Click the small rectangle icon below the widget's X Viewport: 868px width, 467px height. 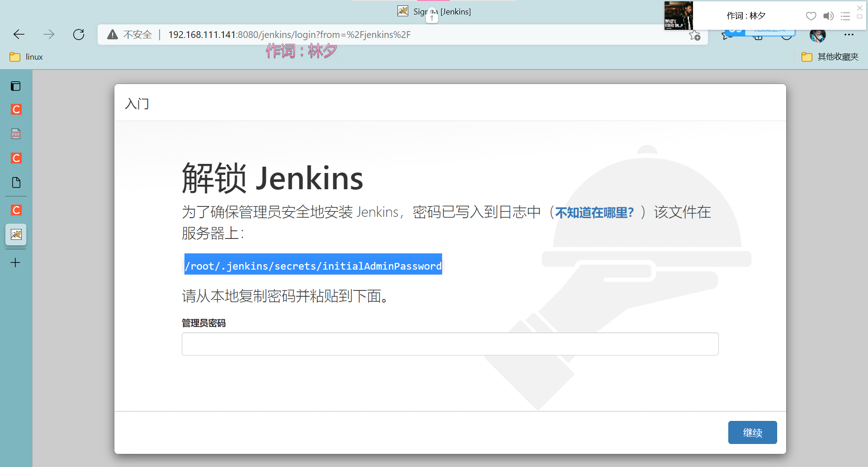(860, 17)
